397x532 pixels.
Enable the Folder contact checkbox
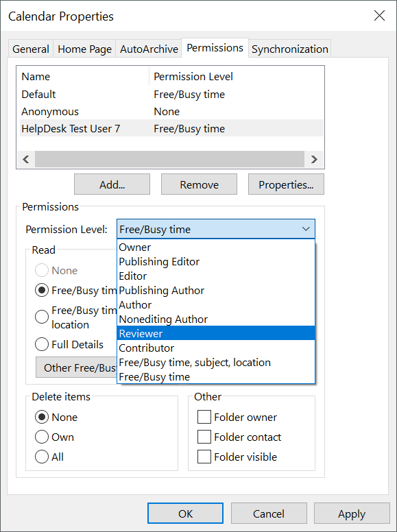(x=204, y=437)
